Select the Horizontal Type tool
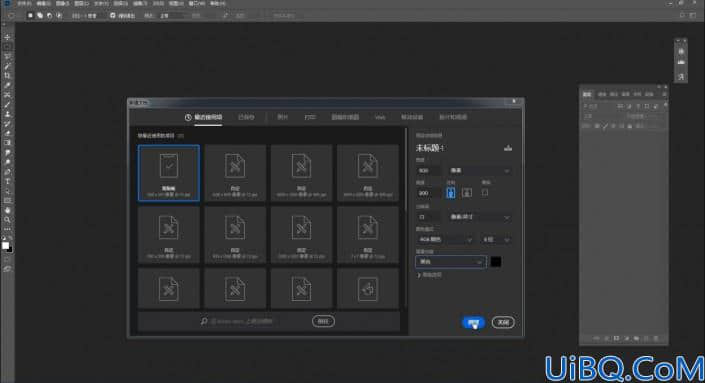The image size is (705, 383). pyautogui.click(x=7, y=182)
